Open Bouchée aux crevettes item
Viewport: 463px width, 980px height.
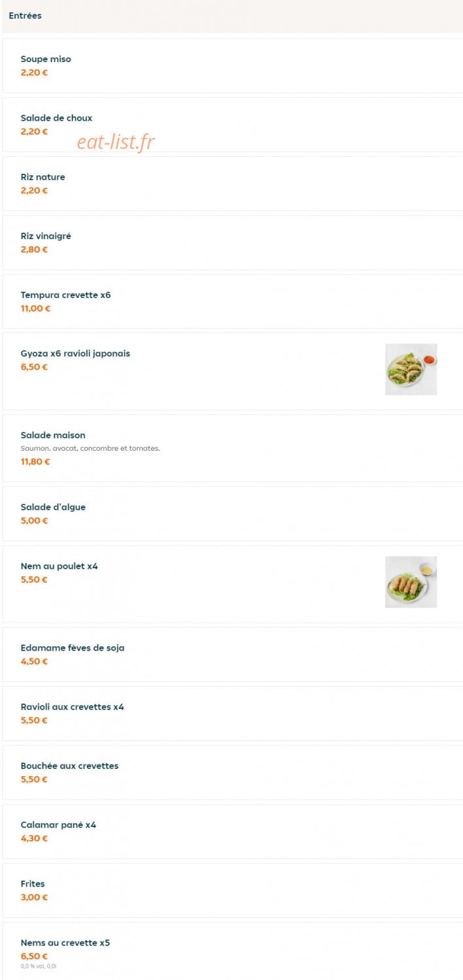(x=233, y=772)
